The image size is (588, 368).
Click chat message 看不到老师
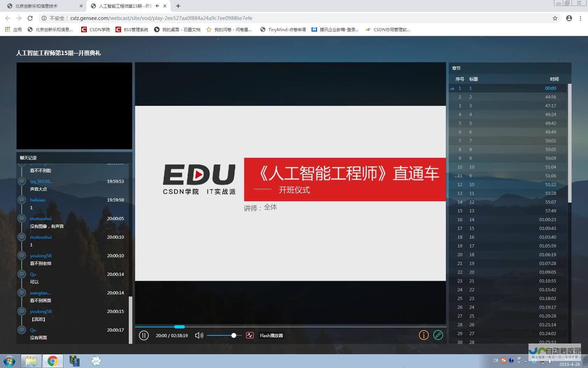point(41,264)
